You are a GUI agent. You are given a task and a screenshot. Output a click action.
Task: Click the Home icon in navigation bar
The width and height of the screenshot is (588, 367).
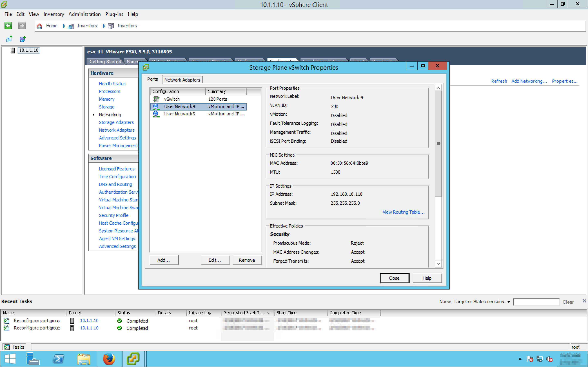pos(39,26)
